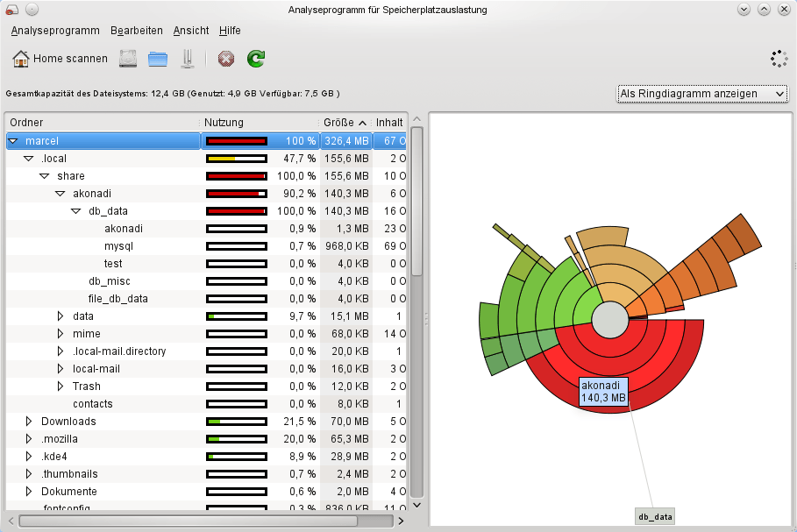Sort by the Ordner column header

pyautogui.click(x=103, y=123)
